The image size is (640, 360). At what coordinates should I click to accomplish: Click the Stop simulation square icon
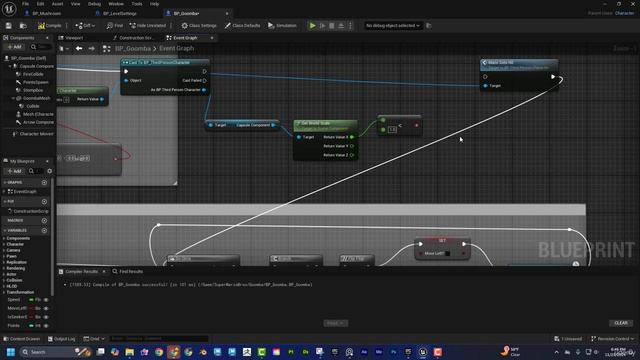tap(332, 26)
